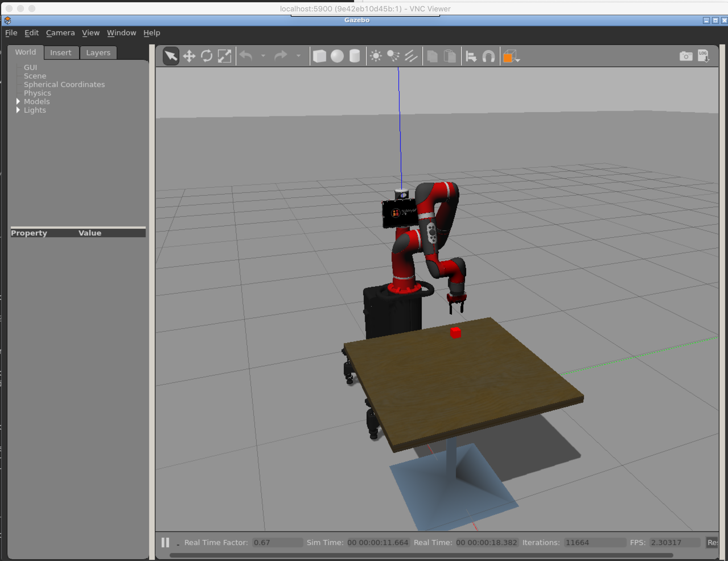Screen dimensions: 728x561
Task: Select the rotate mode tool
Action: click(207, 56)
